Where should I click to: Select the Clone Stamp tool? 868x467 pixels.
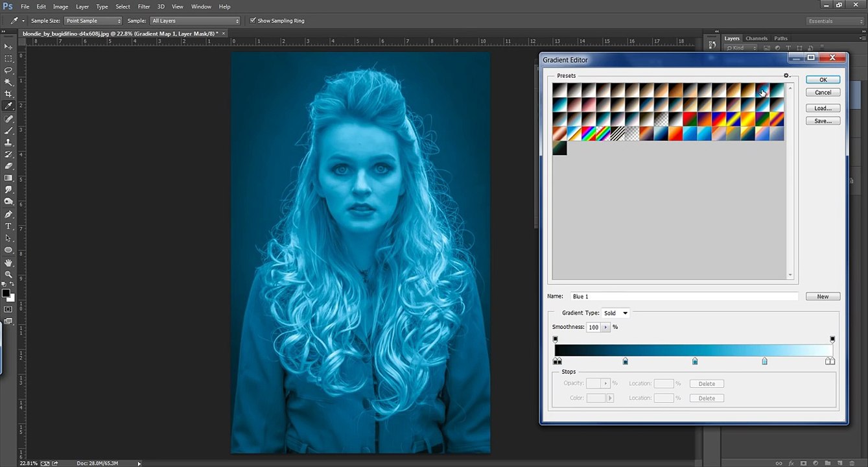(x=8, y=143)
